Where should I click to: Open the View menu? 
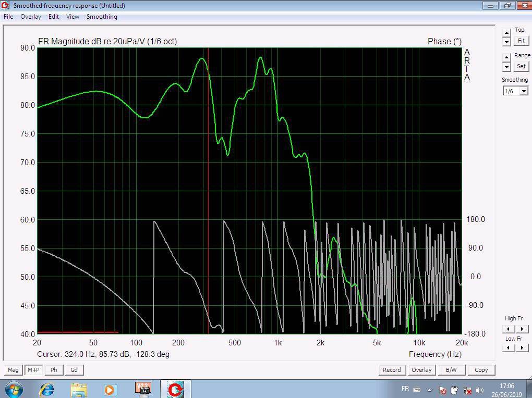coord(72,17)
